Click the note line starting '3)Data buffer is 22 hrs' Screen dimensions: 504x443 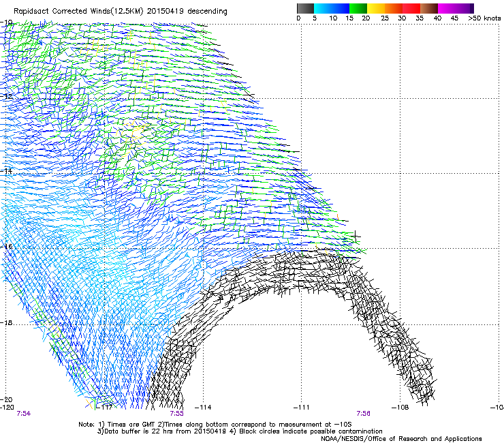point(240,431)
